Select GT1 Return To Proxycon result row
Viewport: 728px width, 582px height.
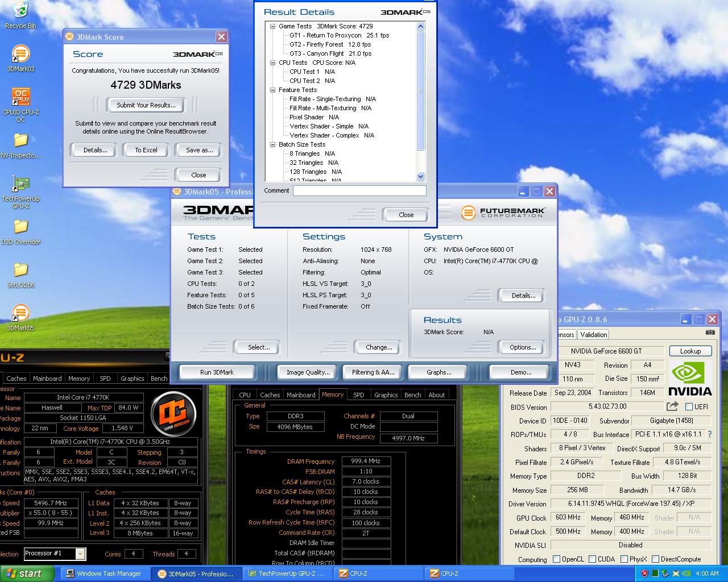340,35
